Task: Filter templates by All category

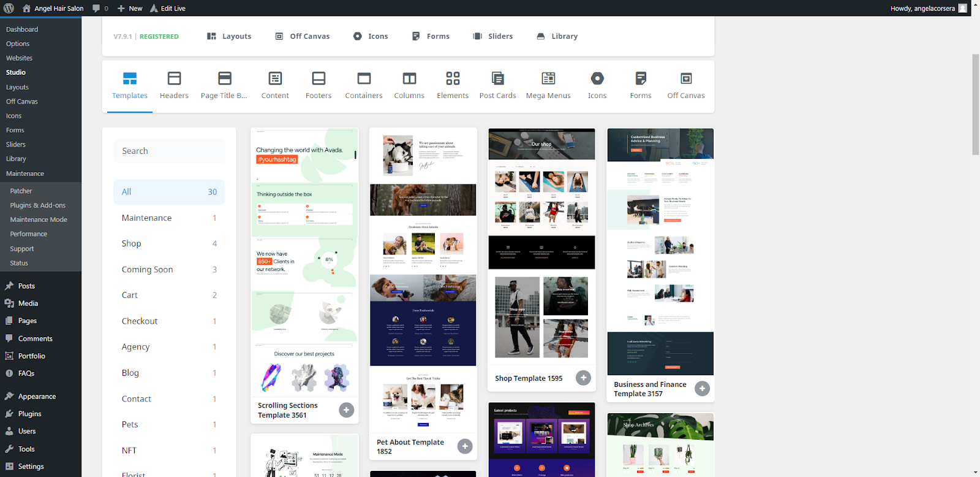Action: click(169, 192)
